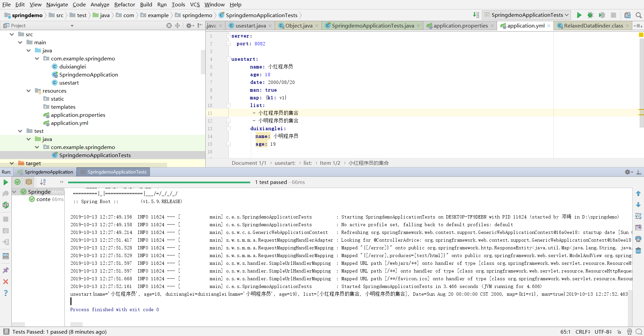Switch to usestart.java editor tab
The width and height of the screenshot is (644, 336).
click(x=250, y=26)
